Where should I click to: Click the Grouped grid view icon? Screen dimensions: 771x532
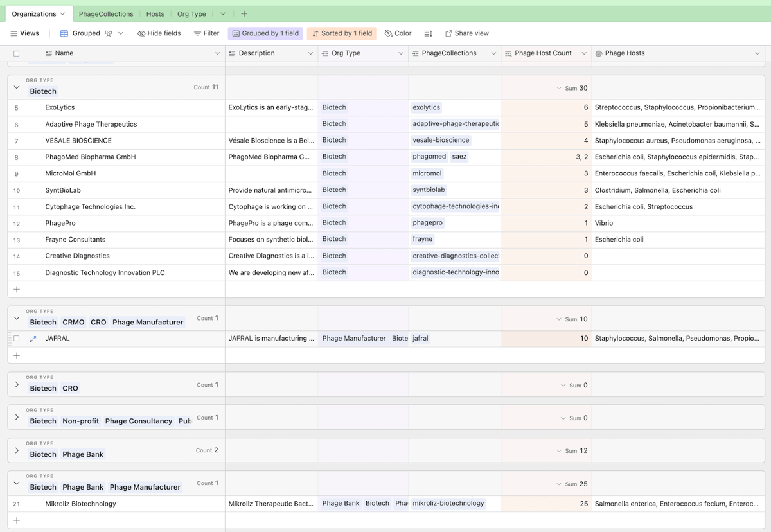click(x=64, y=33)
